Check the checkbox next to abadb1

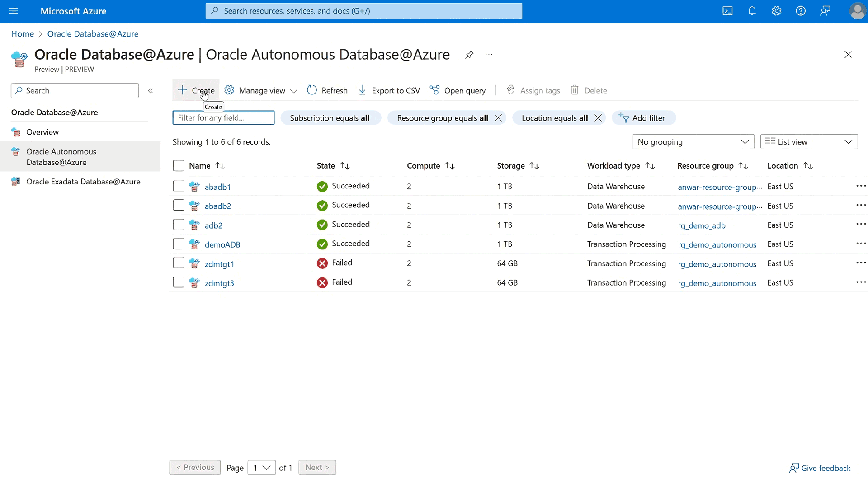pyautogui.click(x=178, y=186)
